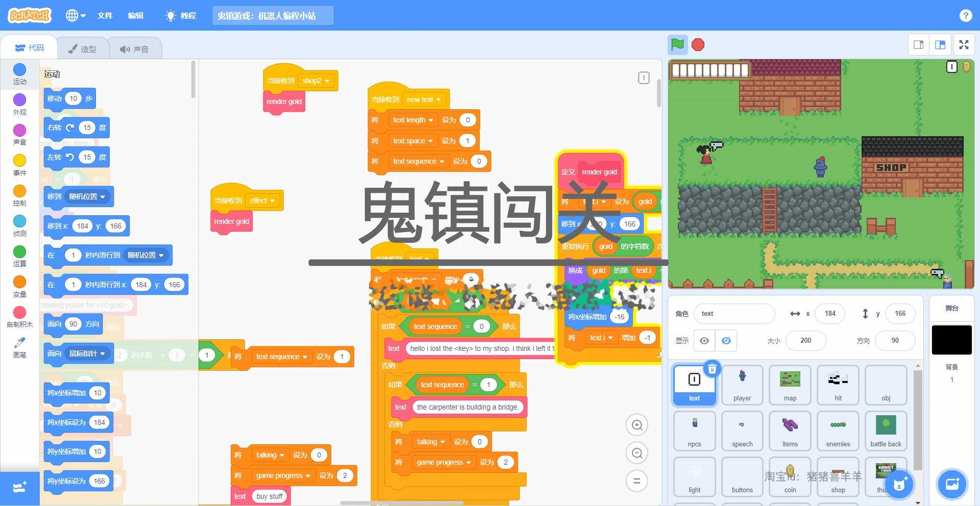
Task: Select the 声音 sound block category
Action: click(19, 135)
